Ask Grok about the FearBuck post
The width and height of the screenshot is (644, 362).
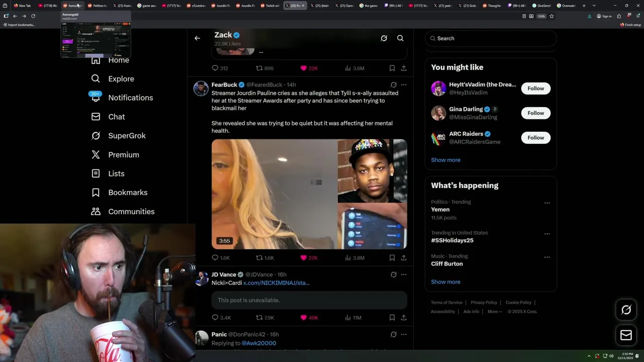click(393, 85)
